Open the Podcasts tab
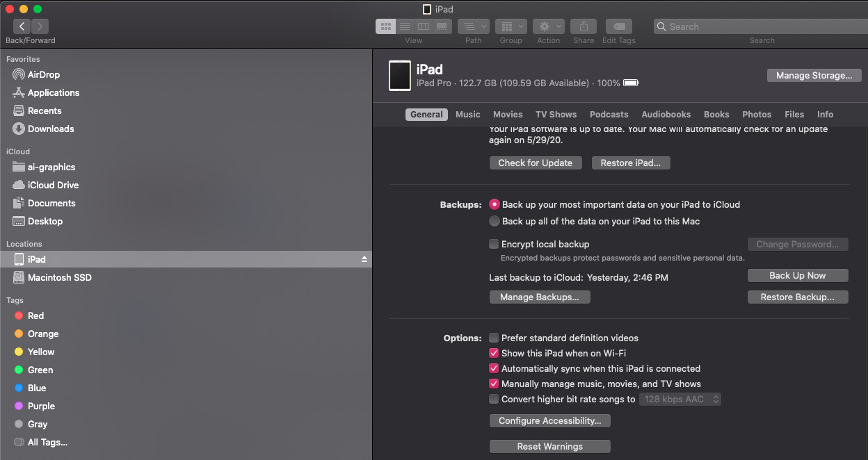The image size is (868, 460). tap(609, 115)
